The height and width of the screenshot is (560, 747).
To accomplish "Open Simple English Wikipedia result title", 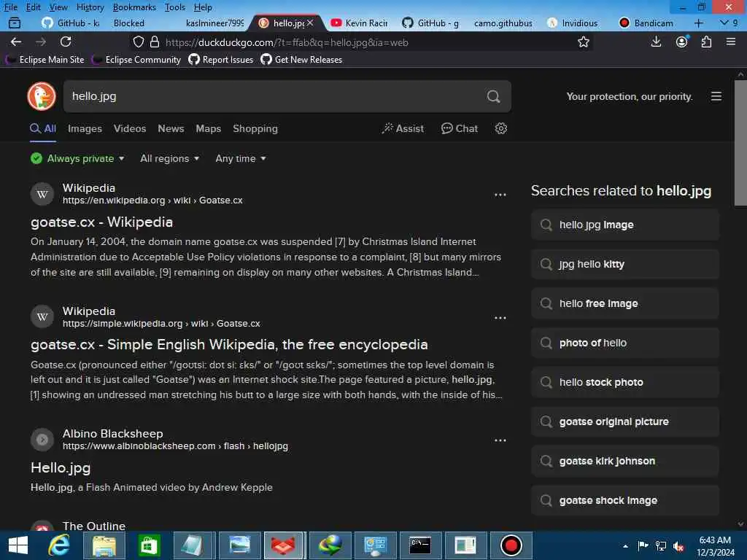I will 229,344.
